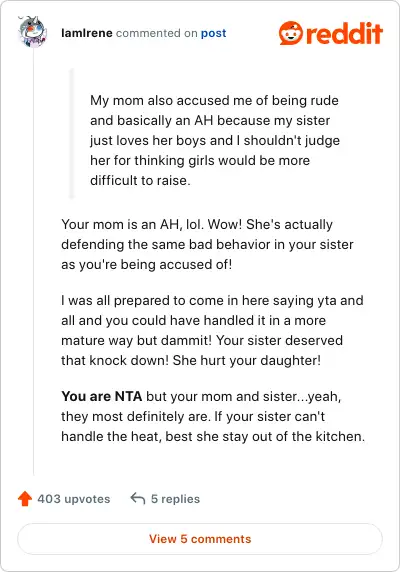Open the IamIrene username profile
Screen dimensions: 400x572
[x=87, y=33]
